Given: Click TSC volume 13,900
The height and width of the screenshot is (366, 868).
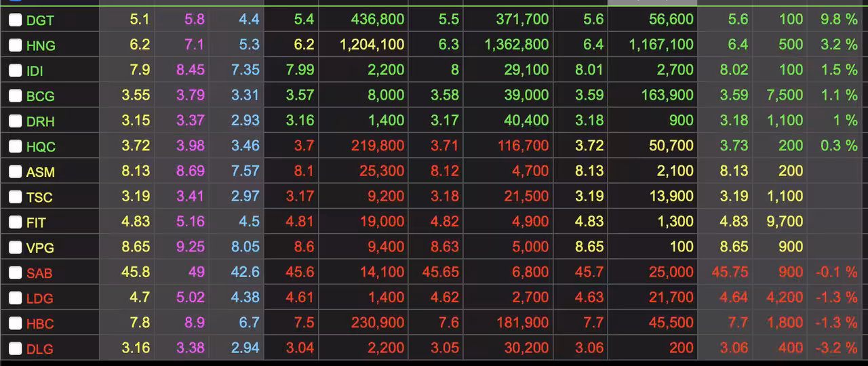Looking at the screenshot, I should 671,197.
